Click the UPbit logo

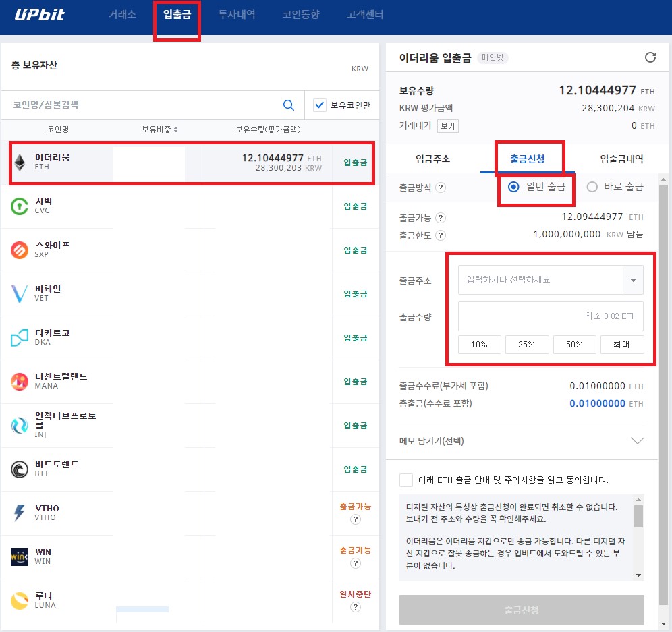tap(39, 15)
